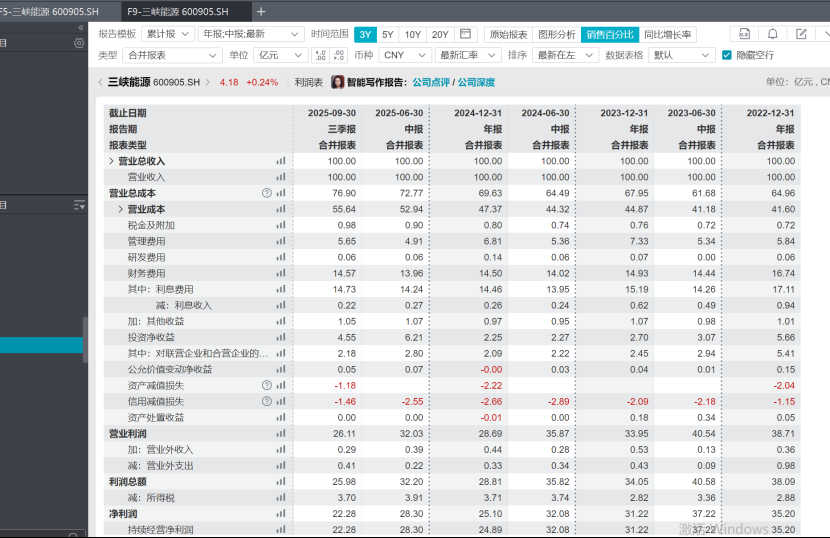Image resolution: width=830 pixels, height=538 pixels.
Task: Switch to the 同比增长率 view tab
Action: click(x=668, y=34)
